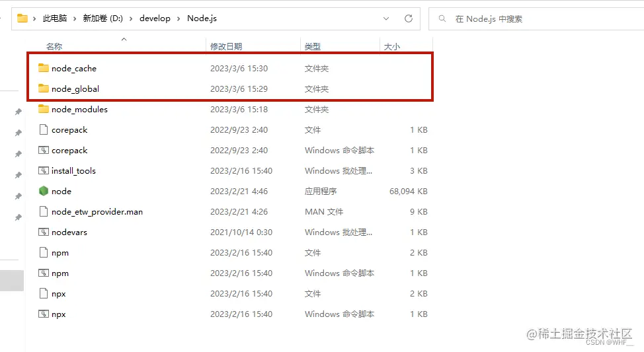Go to develop breadcrumb folder
This screenshot has height=352, width=644.
tap(155, 18)
